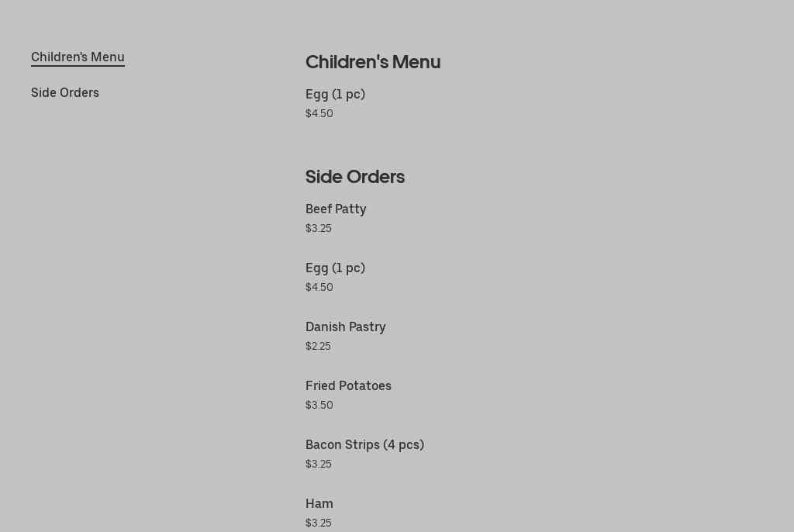Click the $3.25 price under Bacon Strips

pos(318,464)
